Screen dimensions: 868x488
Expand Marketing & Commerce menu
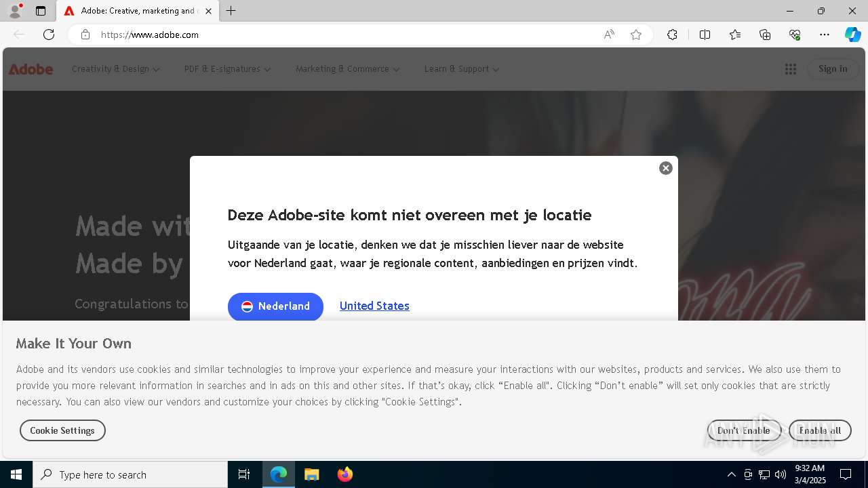347,69
